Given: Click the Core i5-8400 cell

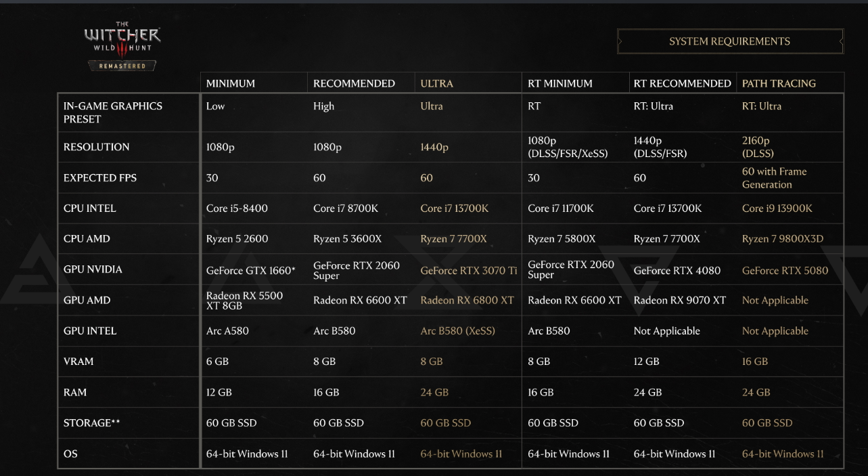Looking at the screenshot, I should 237,209.
